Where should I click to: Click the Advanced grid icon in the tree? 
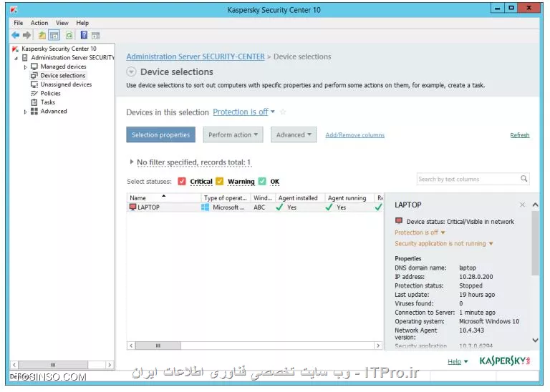coord(34,112)
